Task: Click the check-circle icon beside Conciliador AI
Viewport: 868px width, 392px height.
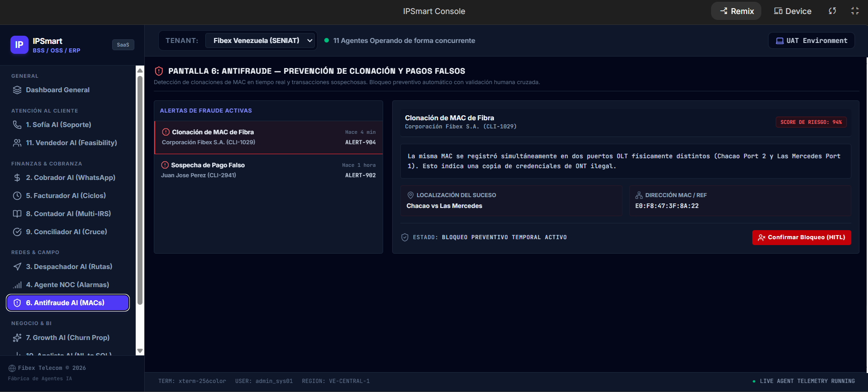Action: [x=17, y=232]
